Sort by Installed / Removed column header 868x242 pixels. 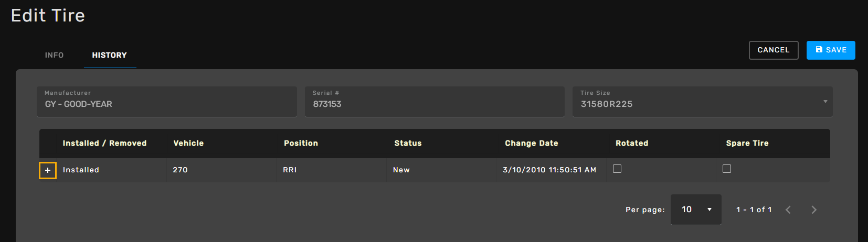[104, 143]
